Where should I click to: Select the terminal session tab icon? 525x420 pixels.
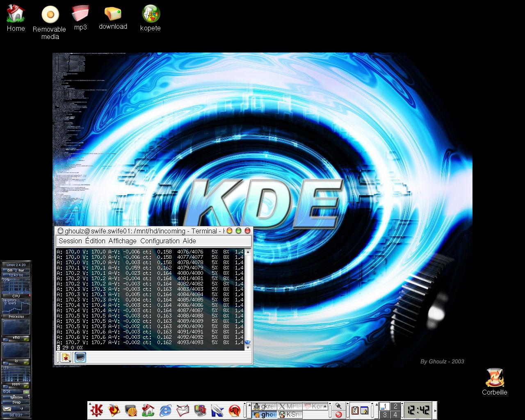[80, 357]
